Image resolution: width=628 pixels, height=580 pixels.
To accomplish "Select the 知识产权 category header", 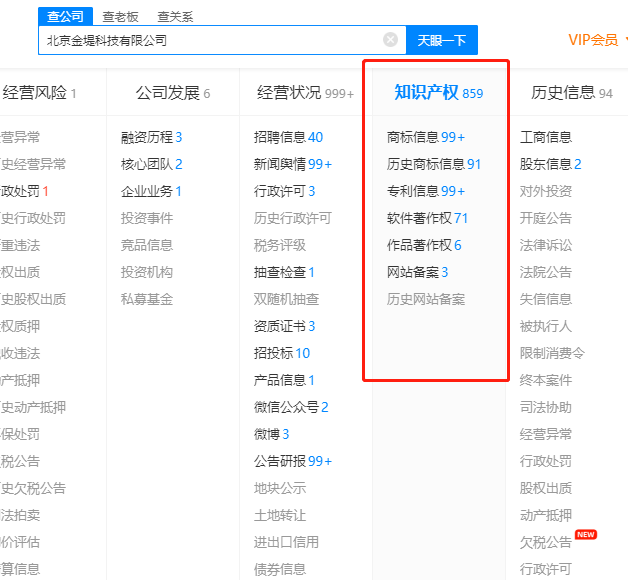I will [439, 93].
